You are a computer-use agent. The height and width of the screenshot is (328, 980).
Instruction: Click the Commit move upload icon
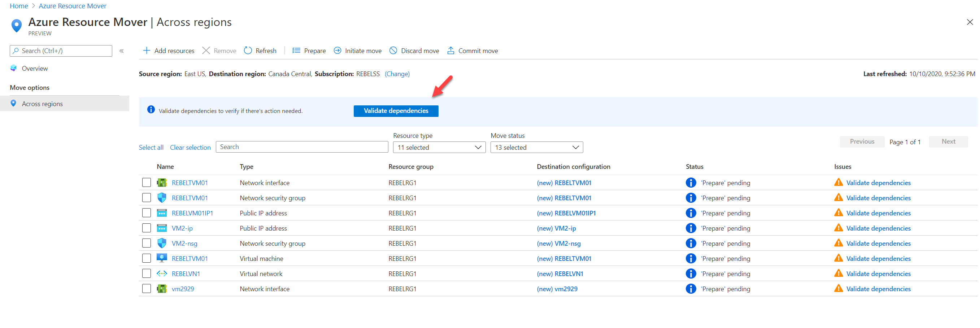(x=450, y=51)
